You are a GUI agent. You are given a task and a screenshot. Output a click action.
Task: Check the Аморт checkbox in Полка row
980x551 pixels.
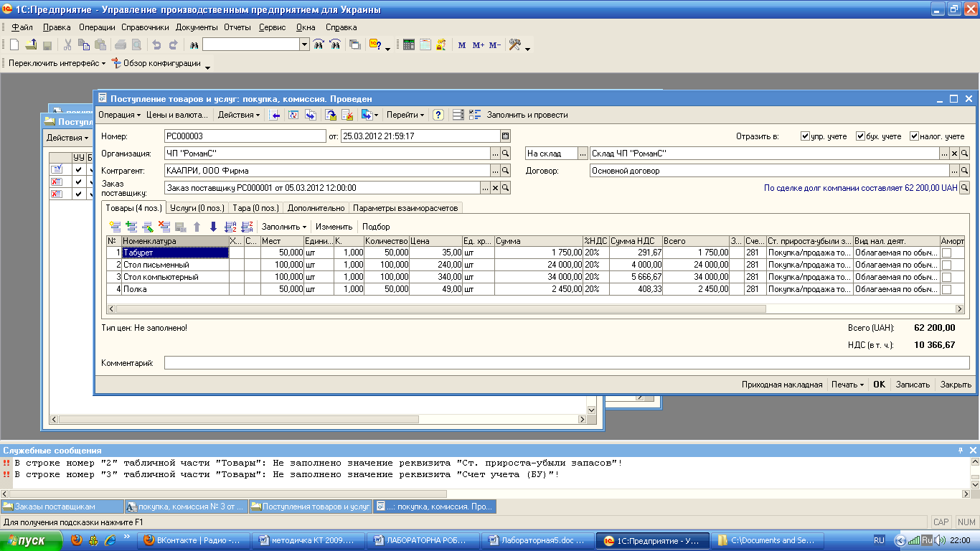tap(946, 290)
